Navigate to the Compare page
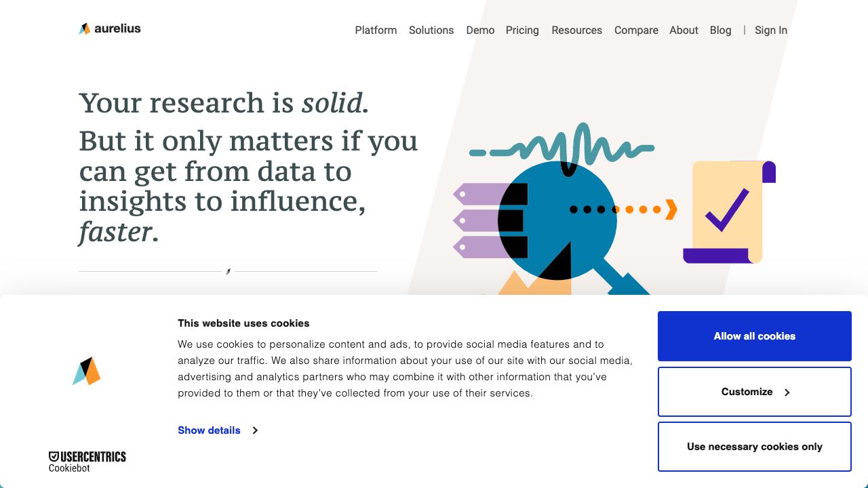The width and height of the screenshot is (868, 488). click(x=636, y=30)
